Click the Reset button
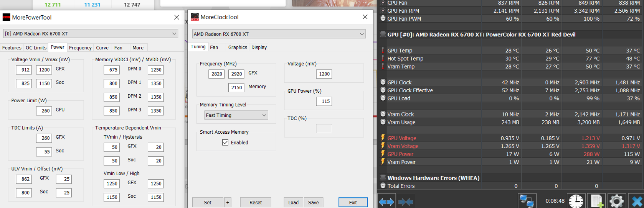 (x=256, y=202)
